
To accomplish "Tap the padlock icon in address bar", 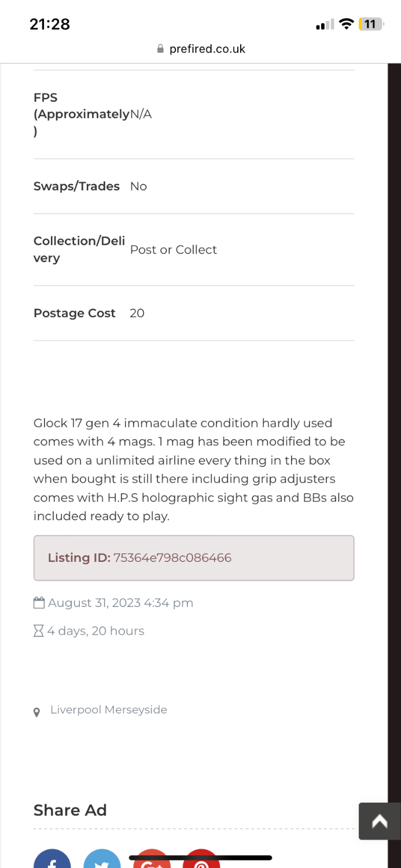I will 161,49.
